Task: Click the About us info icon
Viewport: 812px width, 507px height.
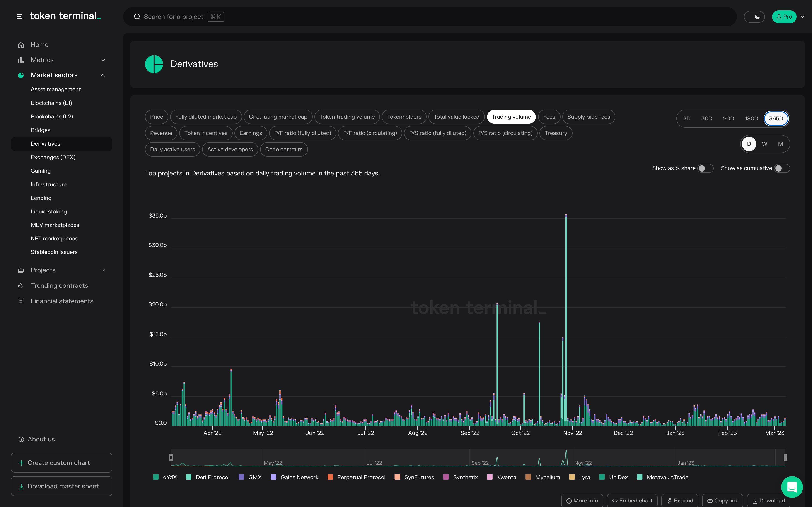Action: 21,439
